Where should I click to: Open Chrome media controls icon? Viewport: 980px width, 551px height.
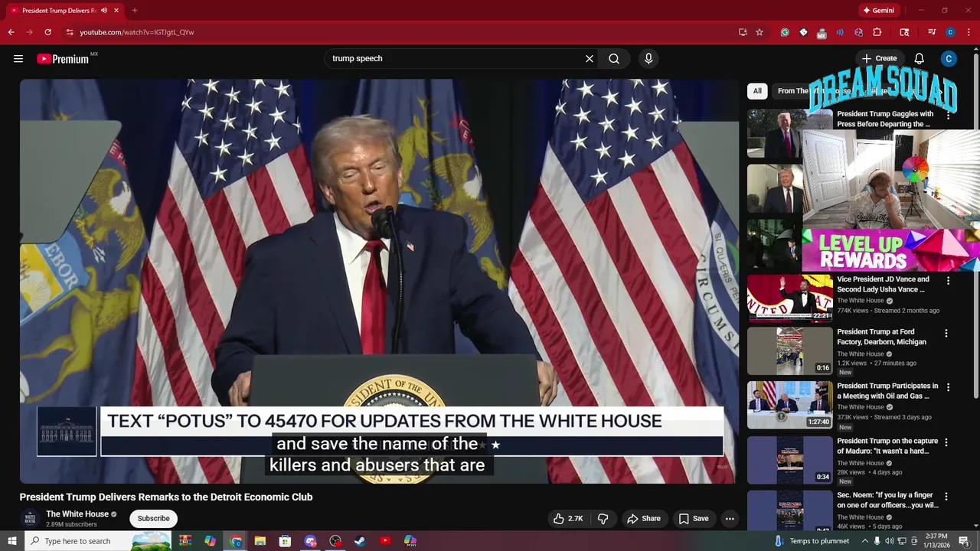click(932, 32)
